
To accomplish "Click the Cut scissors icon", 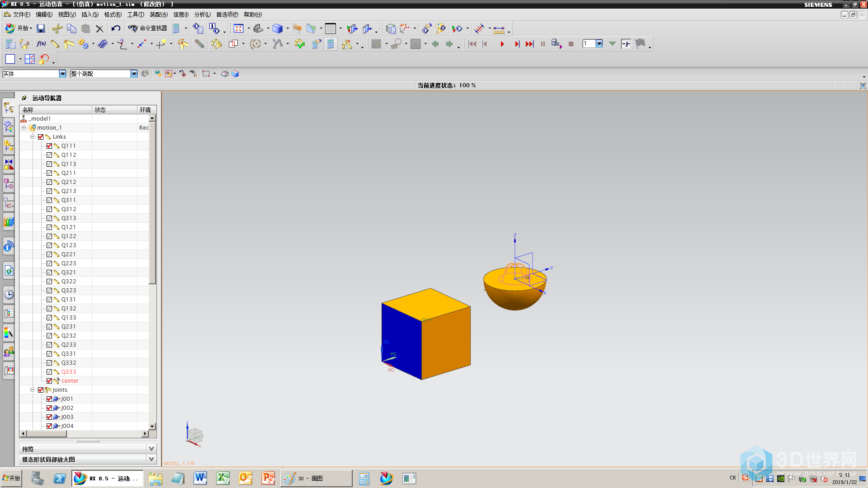I will pos(57,28).
